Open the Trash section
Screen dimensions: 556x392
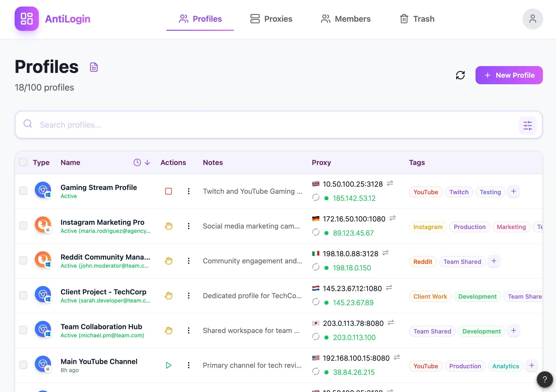coord(417,19)
